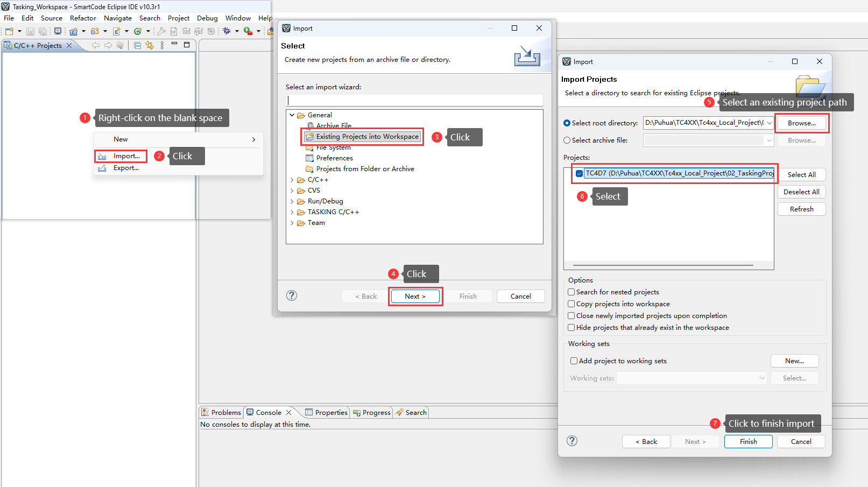Viewport: 868px width, 487px height.
Task: Open the terminal monitor icon in toolbar
Action: click(x=58, y=31)
